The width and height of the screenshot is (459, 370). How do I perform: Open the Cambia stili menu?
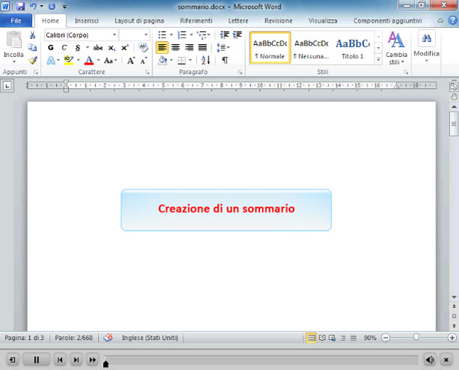(x=396, y=48)
